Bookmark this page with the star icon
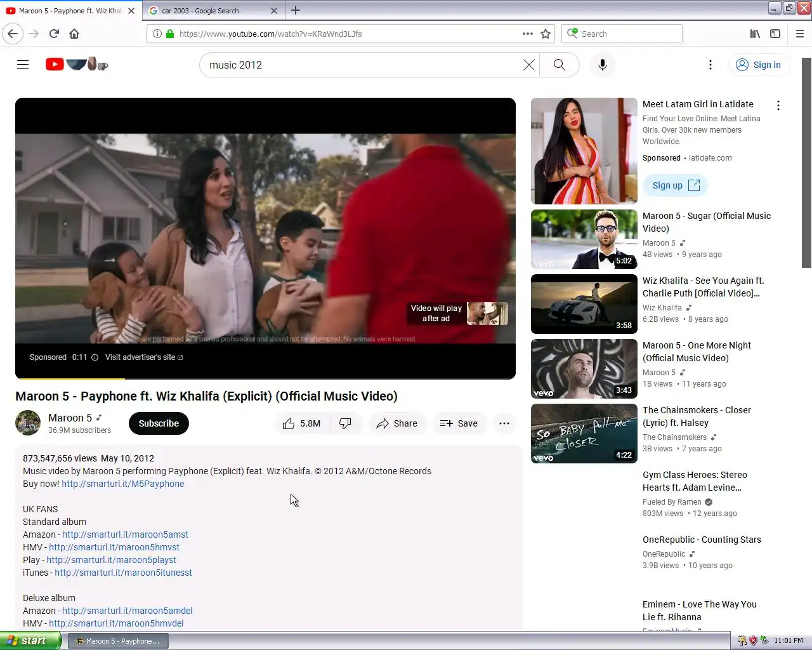This screenshot has height=650, width=812. tap(546, 34)
